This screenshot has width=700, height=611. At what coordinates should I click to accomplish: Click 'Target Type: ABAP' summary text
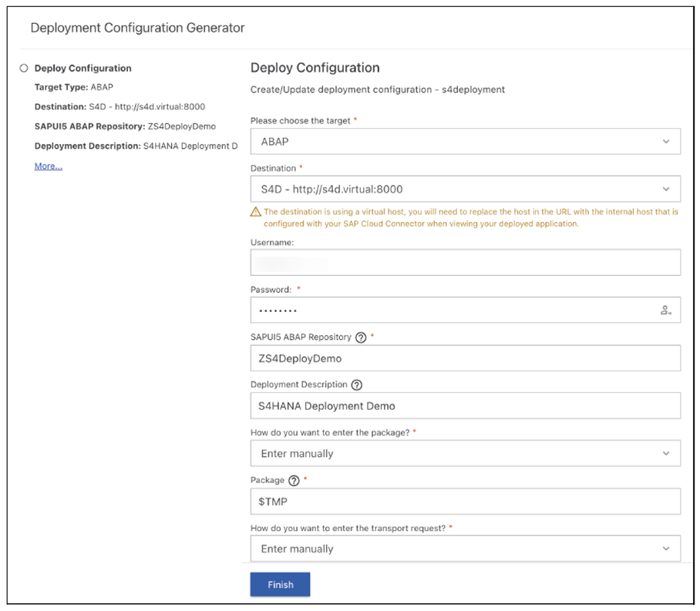pyautogui.click(x=74, y=87)
